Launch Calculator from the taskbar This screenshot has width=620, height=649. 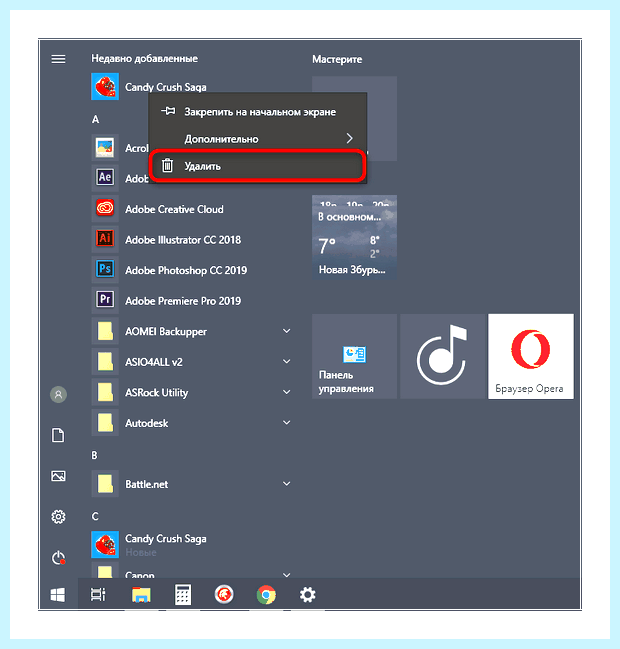[x=183, y=595]
